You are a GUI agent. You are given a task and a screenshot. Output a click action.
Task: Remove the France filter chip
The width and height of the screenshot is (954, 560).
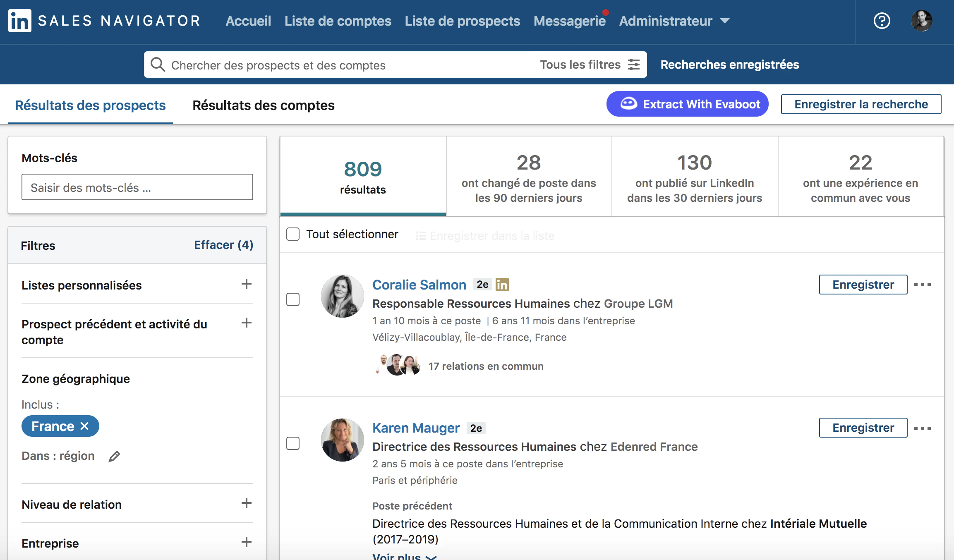pyautogui.click(x=84, y=426)
